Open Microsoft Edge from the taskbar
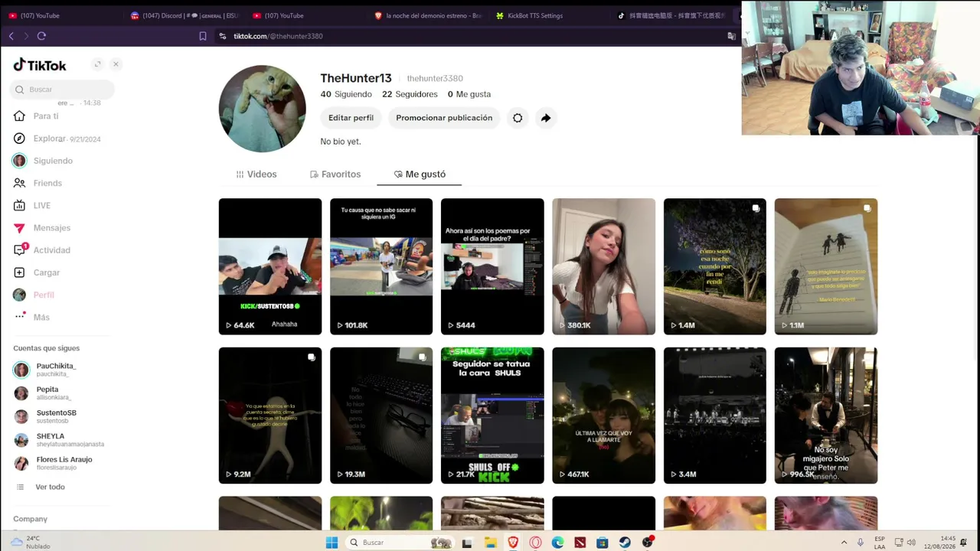The image size is (980, 551). 558,543
